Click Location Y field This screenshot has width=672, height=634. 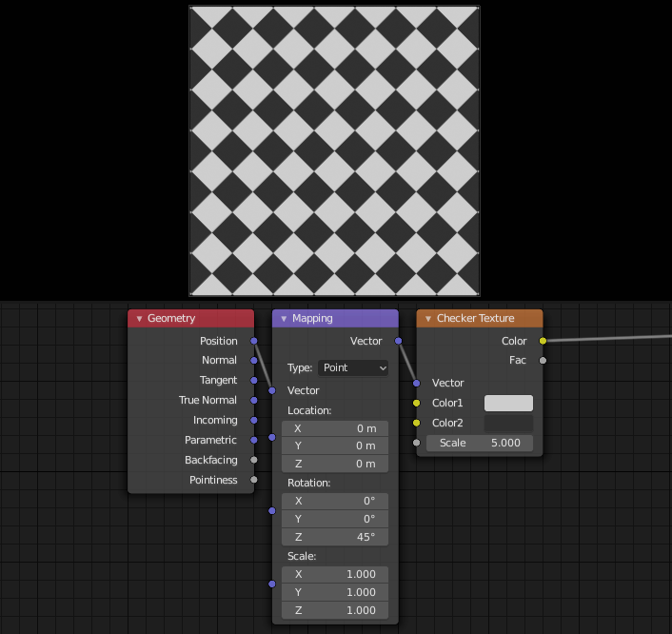[x=335, y=446]
